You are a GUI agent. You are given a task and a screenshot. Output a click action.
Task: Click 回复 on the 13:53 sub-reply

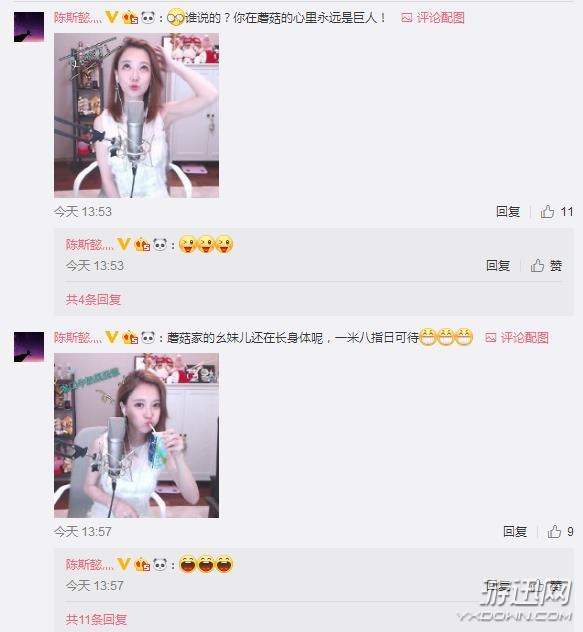[x=498, y=265]
